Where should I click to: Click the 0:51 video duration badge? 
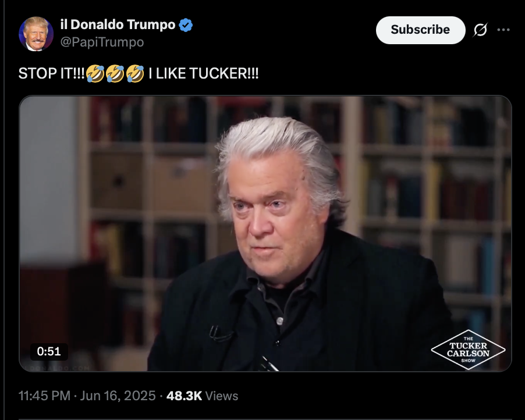coord(49,351)
